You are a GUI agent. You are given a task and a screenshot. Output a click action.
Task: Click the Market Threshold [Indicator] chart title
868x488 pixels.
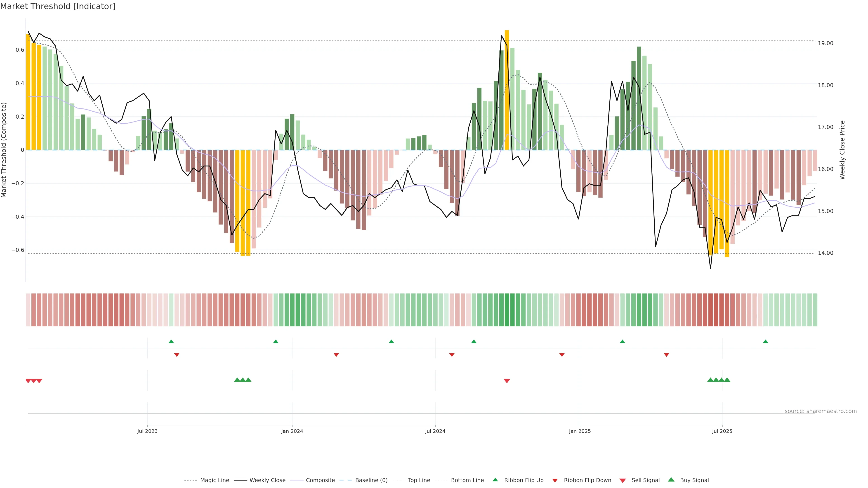pos(58,6)
